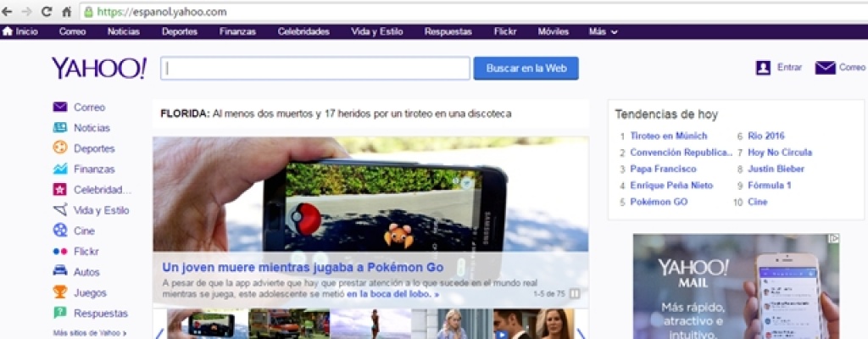Select the video thumbnail with play badge

click(x=534, y=324)
